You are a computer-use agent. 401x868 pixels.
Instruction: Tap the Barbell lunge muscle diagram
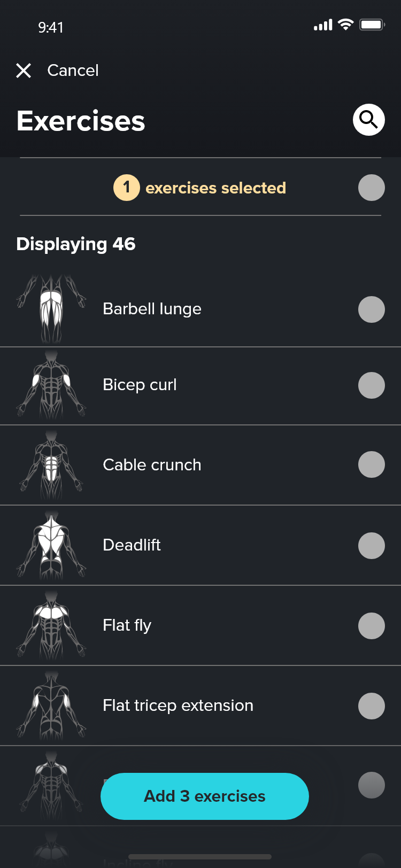coord(51,309)
